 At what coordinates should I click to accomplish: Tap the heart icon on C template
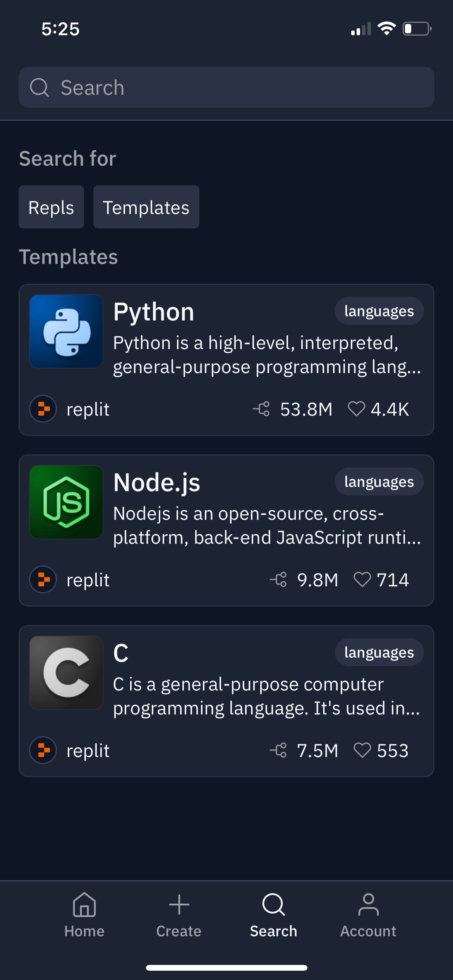click(362, 750)
